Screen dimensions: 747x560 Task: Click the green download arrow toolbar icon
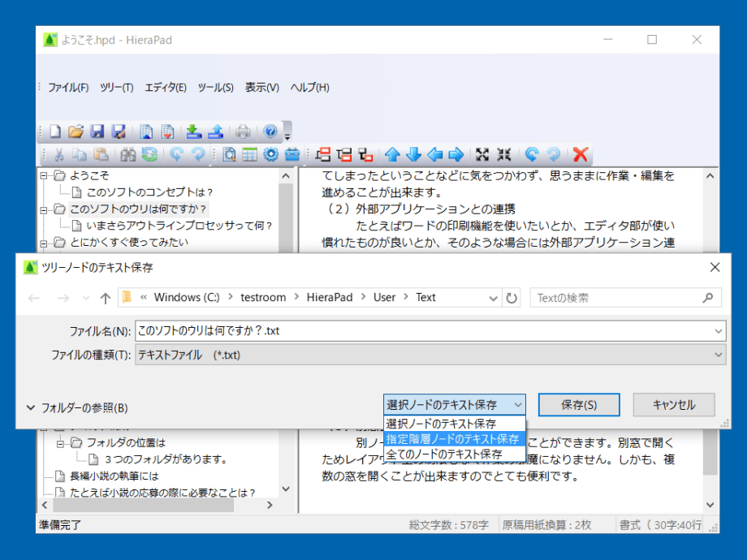pyautogui.click(x=194, y=131)
